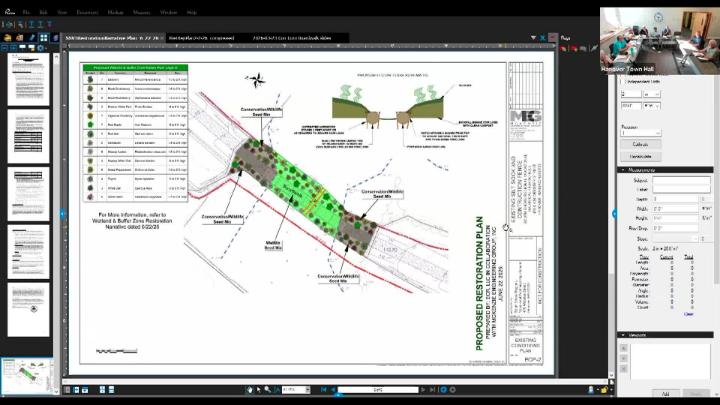Click the page number field in navigation bar
Viewport: 720px width, 405px height.
(378, 390)
